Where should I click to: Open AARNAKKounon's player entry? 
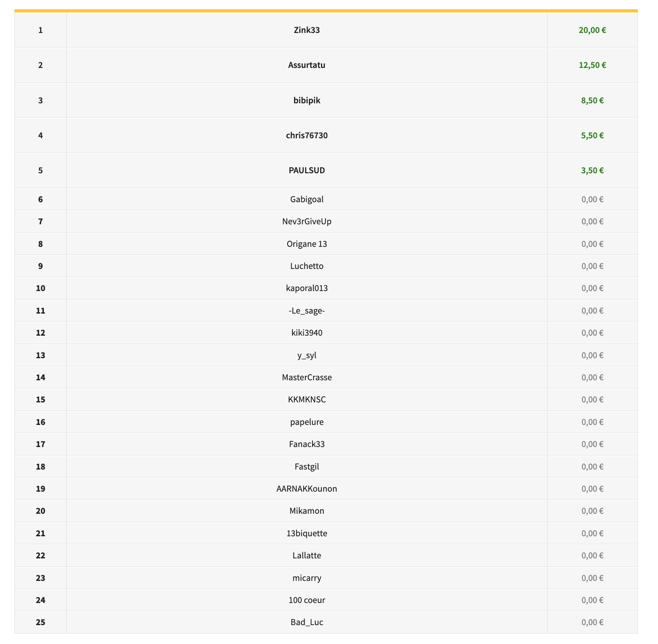pos(307,489)
